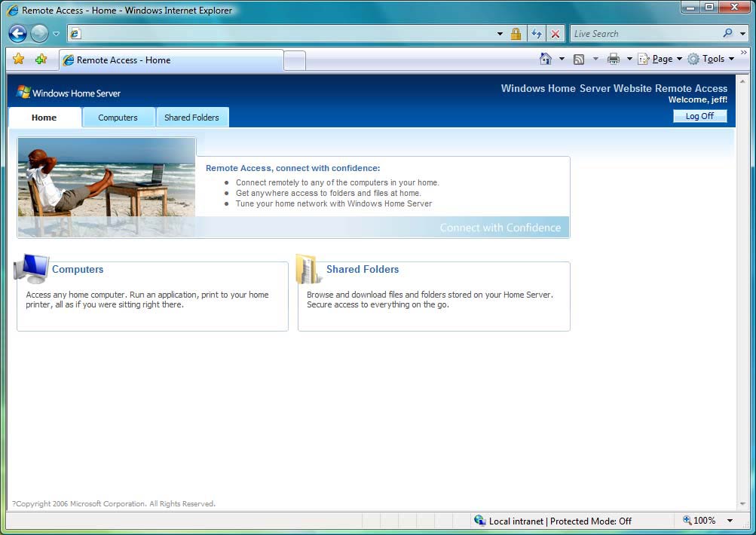Click the Refresh page icon

click(x=536, y=34)
